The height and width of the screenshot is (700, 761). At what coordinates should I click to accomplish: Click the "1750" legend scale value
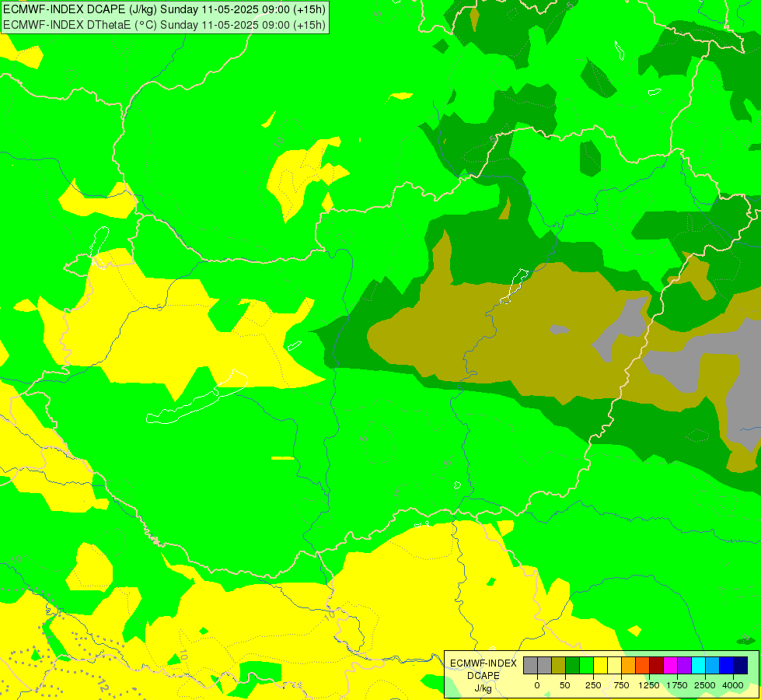coord(677,685)
